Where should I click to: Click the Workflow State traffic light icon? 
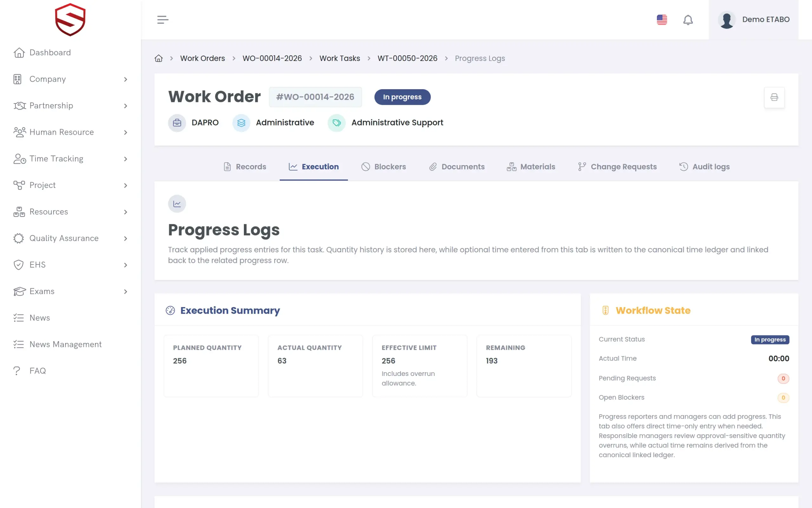point(605,311)
